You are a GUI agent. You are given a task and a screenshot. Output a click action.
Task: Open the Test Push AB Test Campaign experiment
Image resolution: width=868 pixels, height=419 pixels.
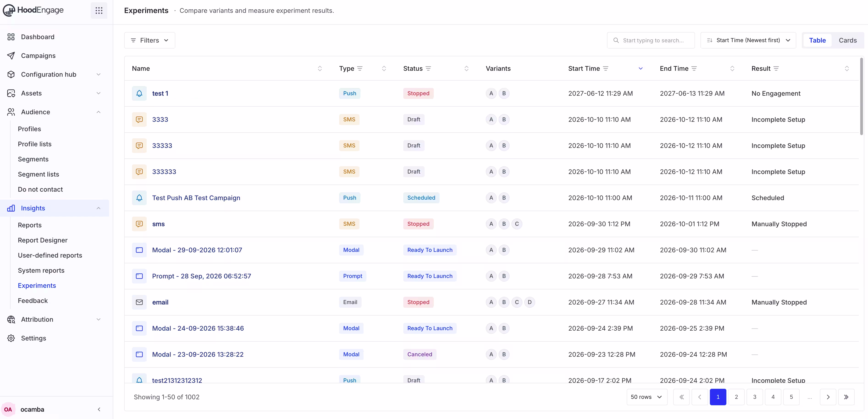[196, 198]
